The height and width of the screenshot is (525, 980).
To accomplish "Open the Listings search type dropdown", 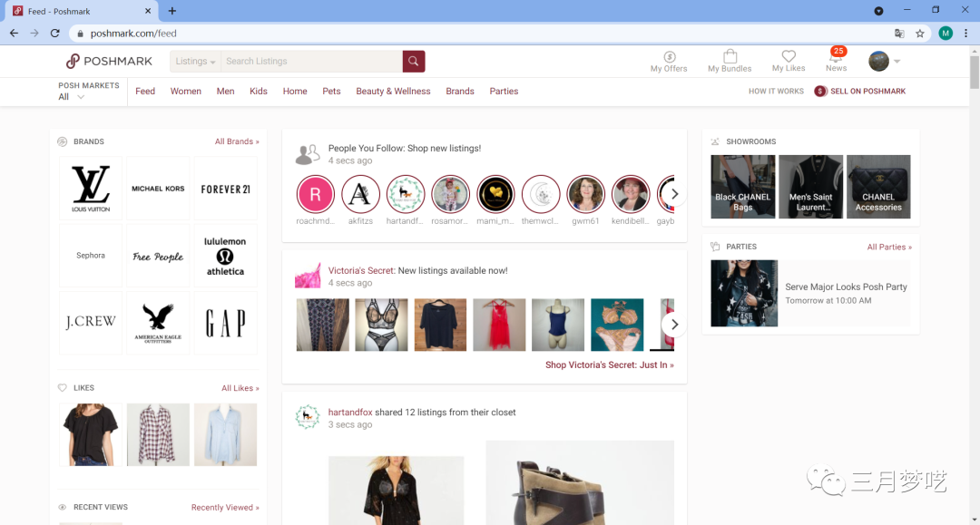I will pyautogui.click(x=195, y=61).
